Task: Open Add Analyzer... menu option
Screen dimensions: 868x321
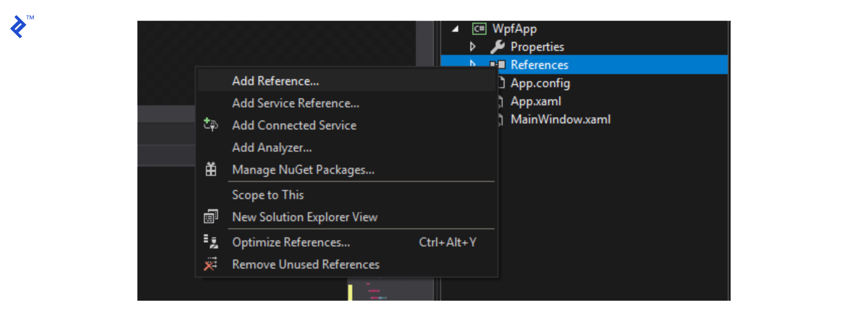Action: coord(272,148)
